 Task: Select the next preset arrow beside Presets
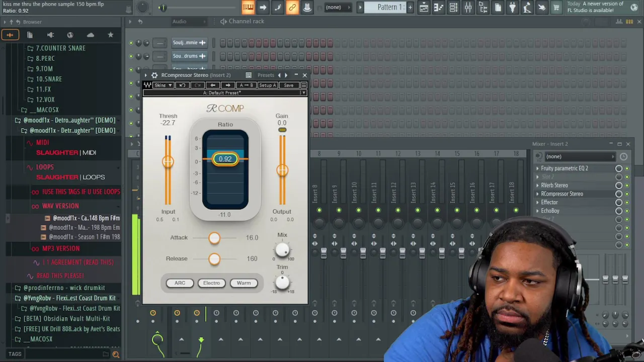286,75
